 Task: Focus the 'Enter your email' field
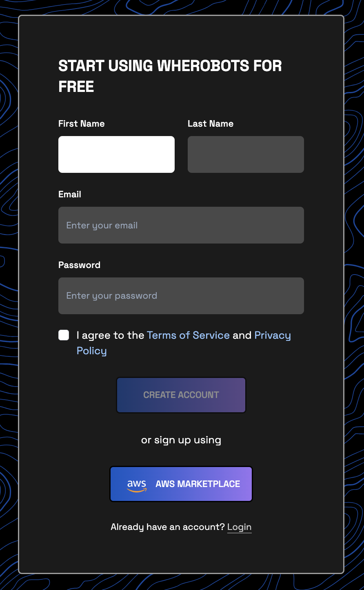[x=181, y=225]
